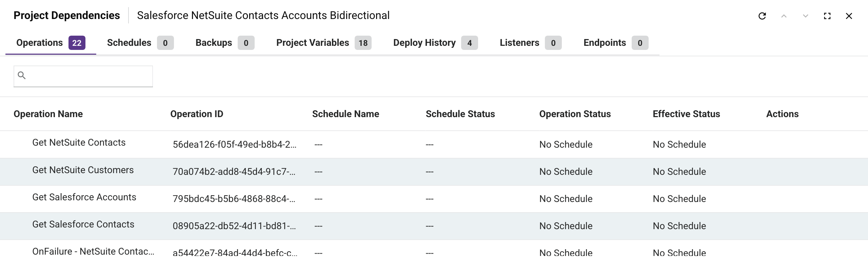Click Effective Status of Get Salesforce Contacts

click(x=679, y=226)
